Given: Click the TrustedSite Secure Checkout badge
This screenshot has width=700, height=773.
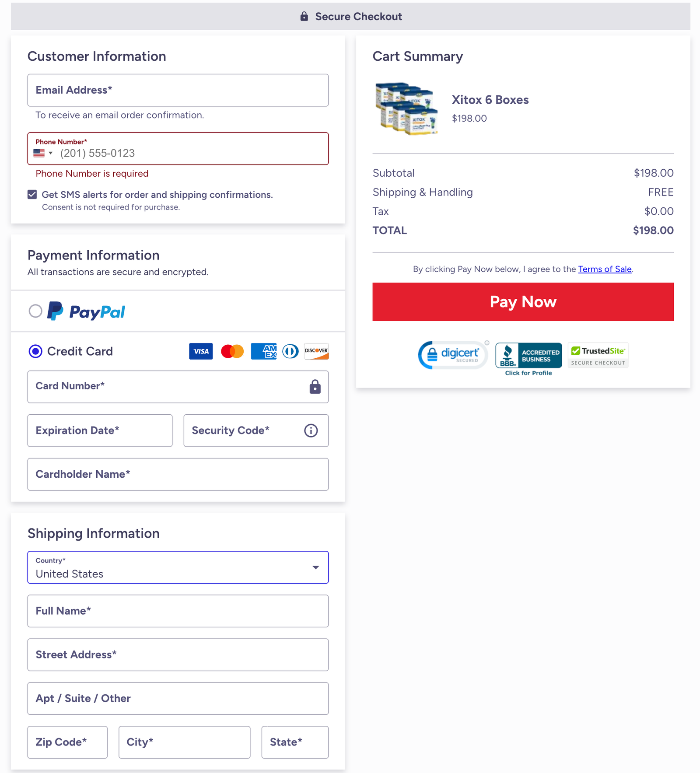Looking at the screenshot, I should 598,355.
